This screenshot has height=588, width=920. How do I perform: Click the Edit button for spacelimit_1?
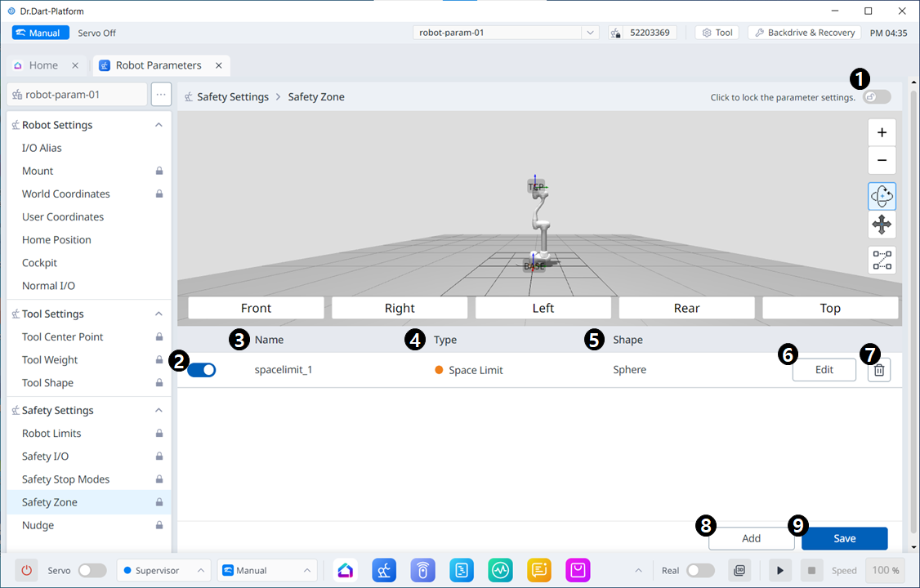point(824,370)
